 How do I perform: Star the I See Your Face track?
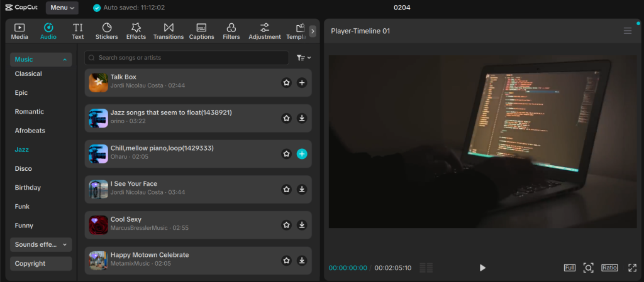click(286, 189)
